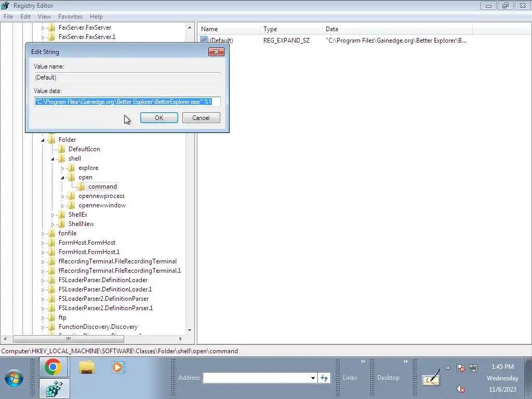The height and width of the screenshot is (399, 532).
Task: Select FSLoaderParser.DefinitionLoader key
Action: pyautogui.click(x=103, y=280)
